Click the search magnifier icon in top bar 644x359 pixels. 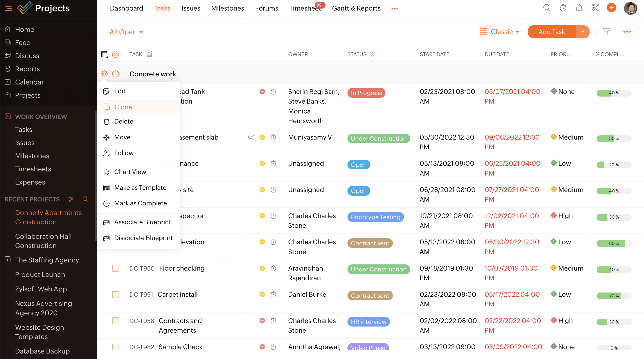pos(547,8)
